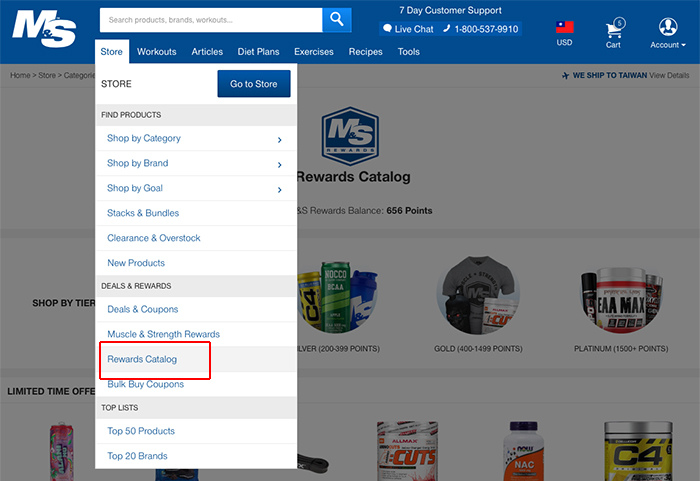Click the Taiwan flag currency icon
Image resolution: width=700 pixels, height=481 pixels.
point(564,27)
